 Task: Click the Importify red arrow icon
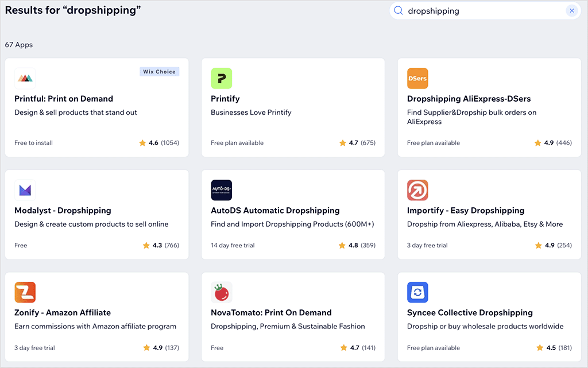(x=417, y=190)
